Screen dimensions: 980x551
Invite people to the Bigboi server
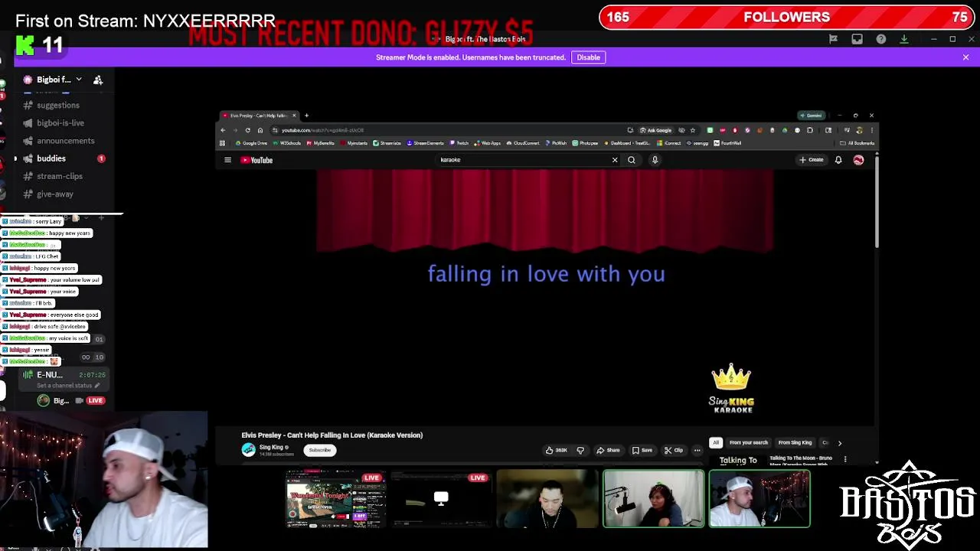[x=98, y=80]
